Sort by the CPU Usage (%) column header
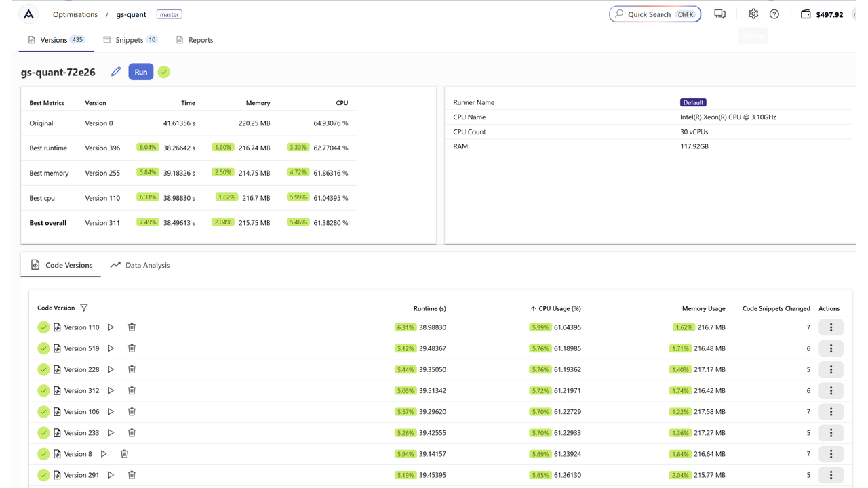The height and width of the screenshot is (488, 868). (x=559, y=308)
